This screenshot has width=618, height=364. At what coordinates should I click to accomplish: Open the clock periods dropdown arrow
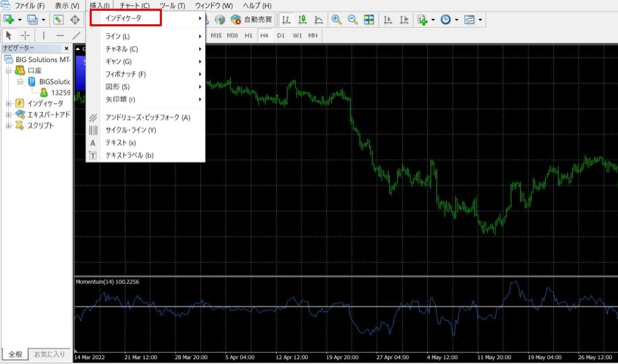(x=457, y=20)
